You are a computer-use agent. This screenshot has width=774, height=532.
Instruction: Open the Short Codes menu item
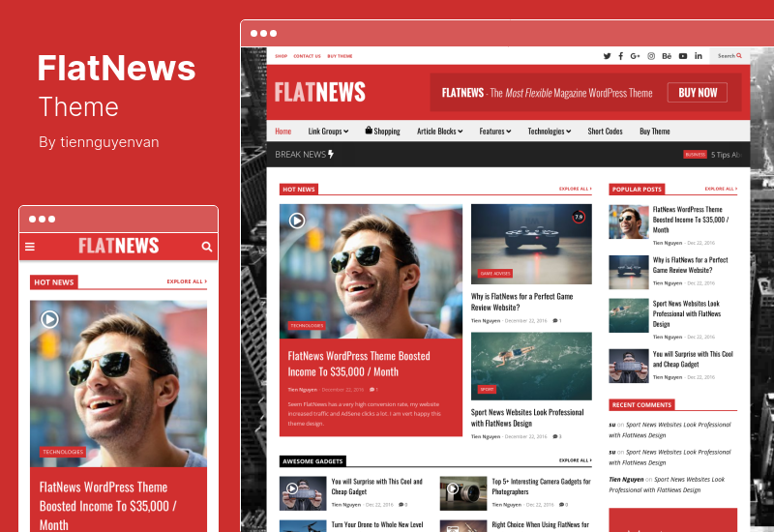(605, 132)
